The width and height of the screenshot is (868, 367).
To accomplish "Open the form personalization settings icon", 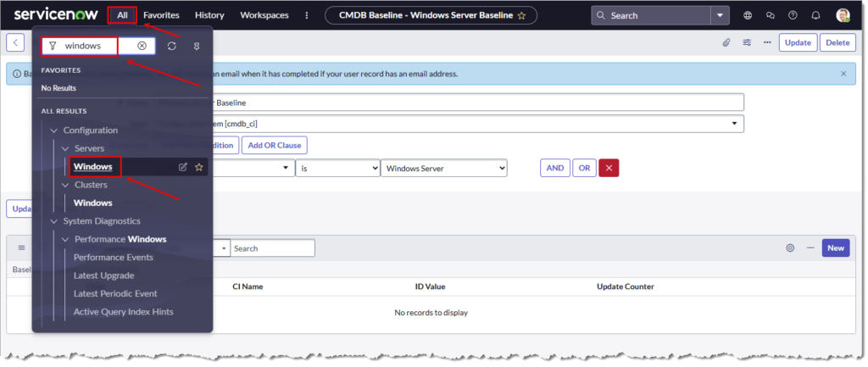I will (747, 42).
